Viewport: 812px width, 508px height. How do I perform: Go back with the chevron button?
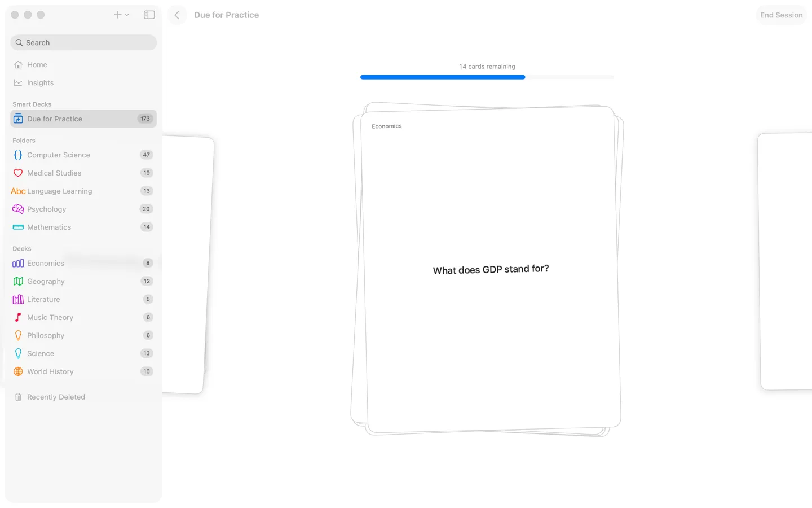(x=177, y=15)
